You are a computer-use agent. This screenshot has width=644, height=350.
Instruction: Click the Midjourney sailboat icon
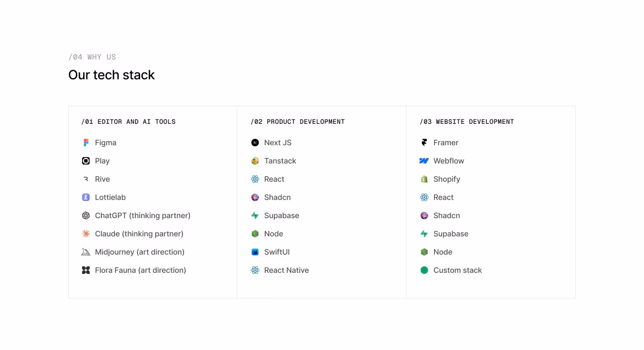click(86, 252)
